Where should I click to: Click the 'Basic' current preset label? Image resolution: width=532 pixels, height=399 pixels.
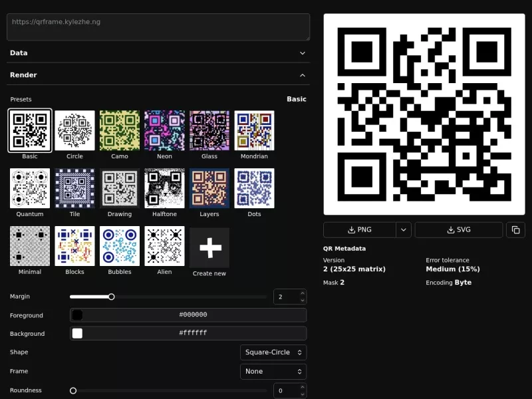[297, 99]
